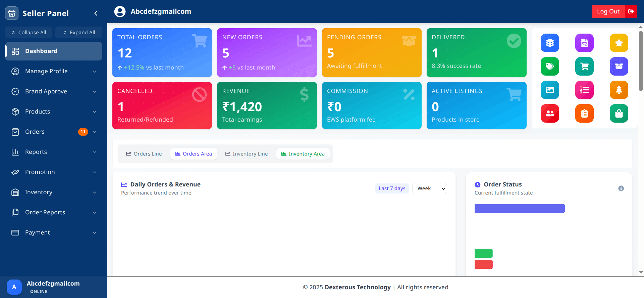The height and width of the screenshot is (298, 644).
Task: Open the pink numbered-list shortcut icon
Action: point(584,90)
